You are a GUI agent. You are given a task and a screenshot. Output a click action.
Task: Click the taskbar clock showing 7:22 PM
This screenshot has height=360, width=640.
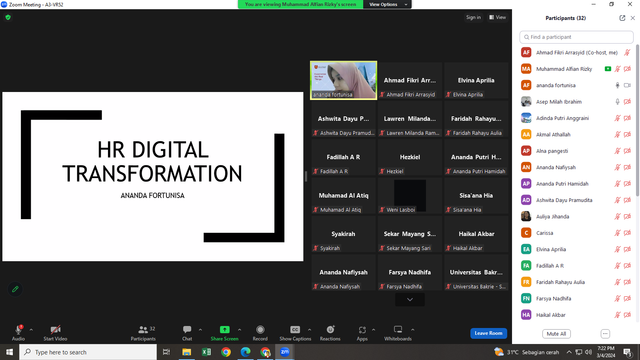tap(606, 352)
